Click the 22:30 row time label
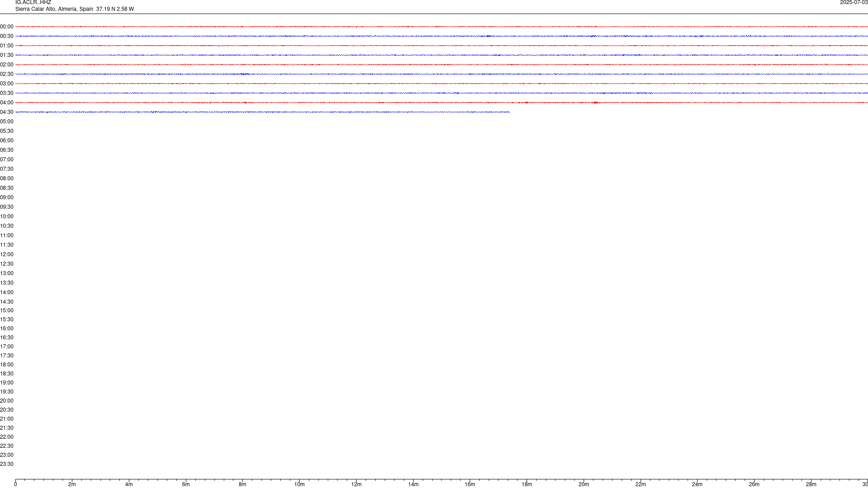This screenshot has width=868, height=488. click(7, 446)
